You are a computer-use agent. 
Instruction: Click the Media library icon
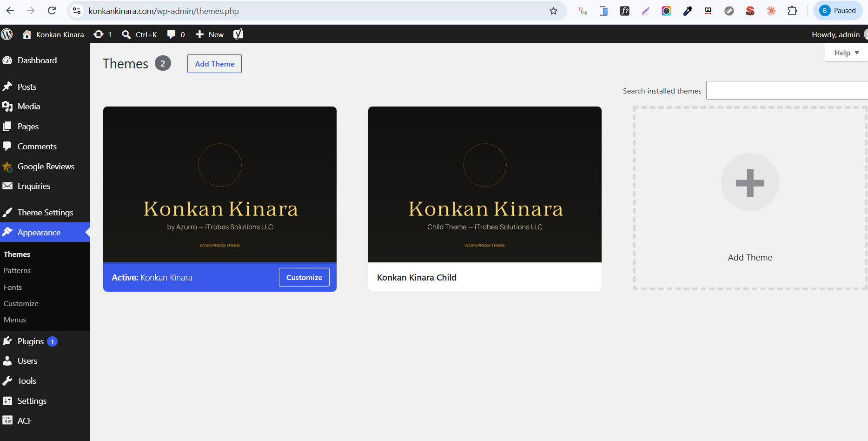click(7, 107)
